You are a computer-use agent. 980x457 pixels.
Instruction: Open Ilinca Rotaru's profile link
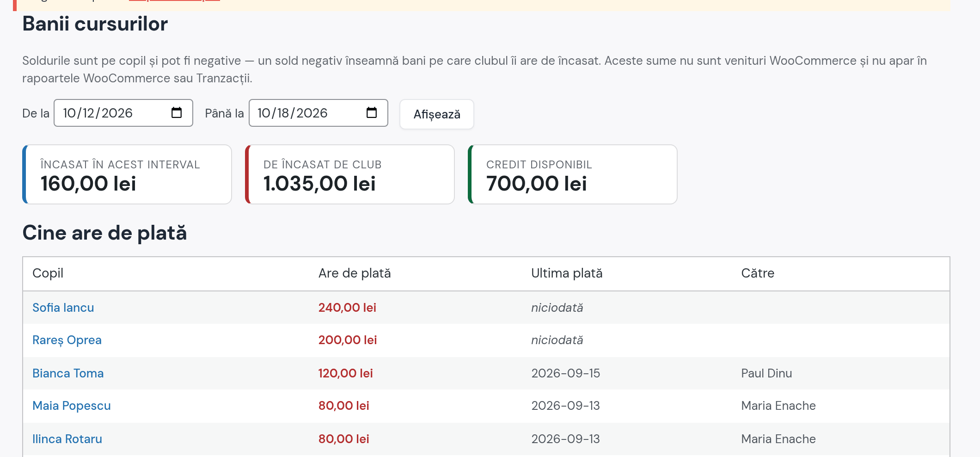coord(67,439)
